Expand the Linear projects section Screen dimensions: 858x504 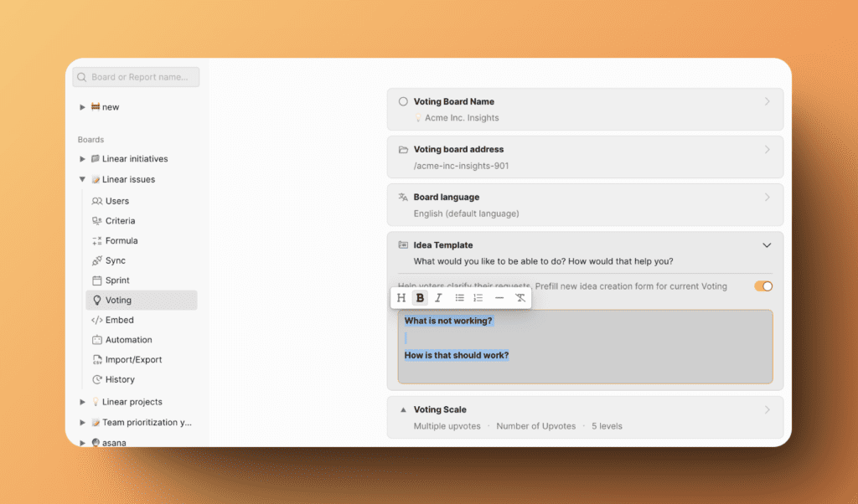click(x=81, y=402)
